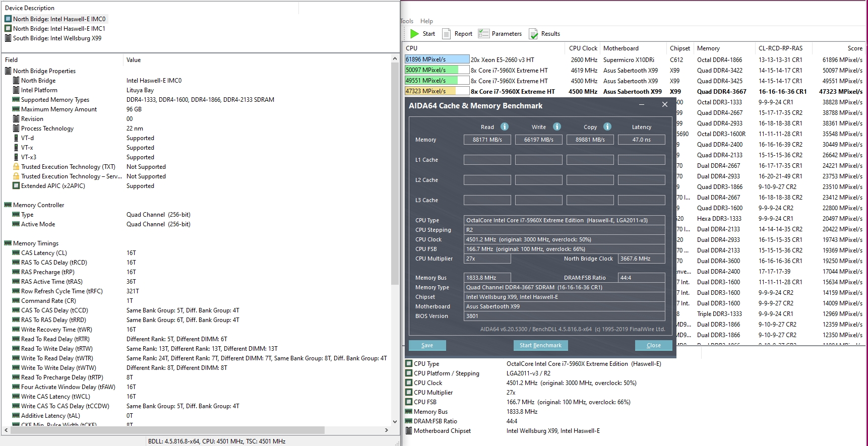Click the BIOS Version field showing 3801
The width and height of the screenshot is (868, 446).
click(565, 316)
